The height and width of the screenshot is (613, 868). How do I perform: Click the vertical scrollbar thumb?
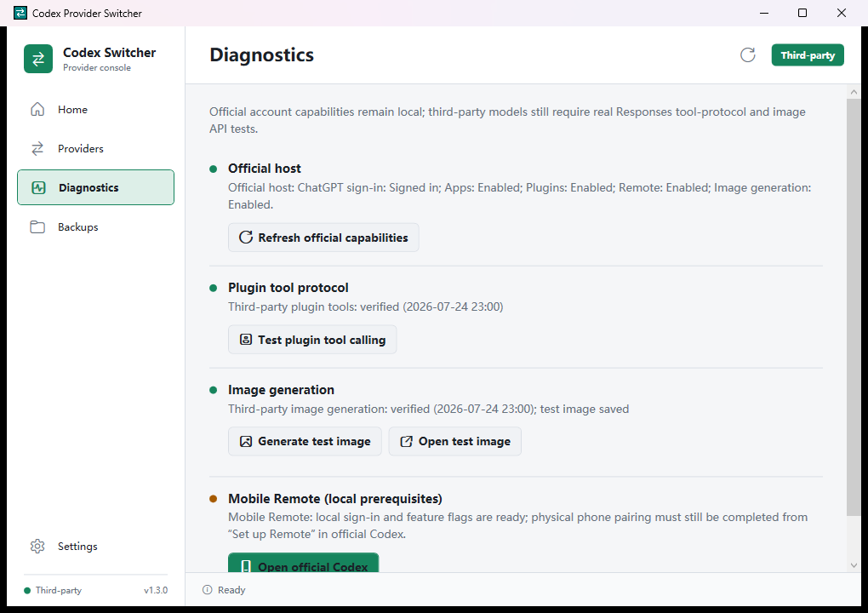click(853, 307)
